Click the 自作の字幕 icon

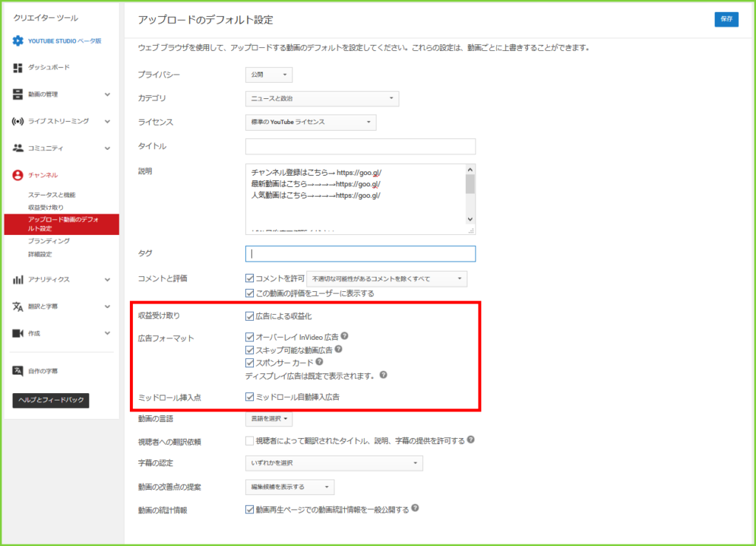tap(18, 371)
